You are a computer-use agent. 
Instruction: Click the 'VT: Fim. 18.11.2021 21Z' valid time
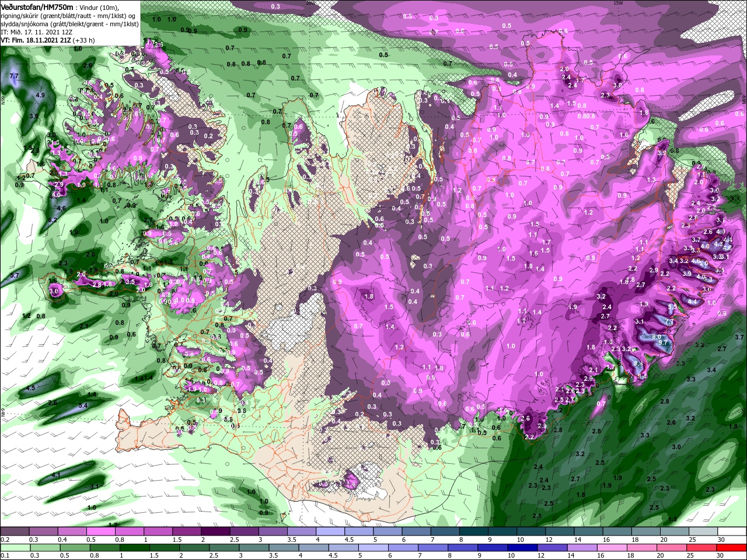[x=36, y=40]
